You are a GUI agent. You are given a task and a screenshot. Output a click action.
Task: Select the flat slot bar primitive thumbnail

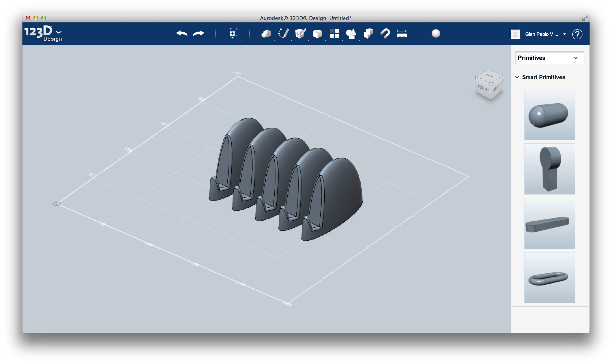coord(550,223)
